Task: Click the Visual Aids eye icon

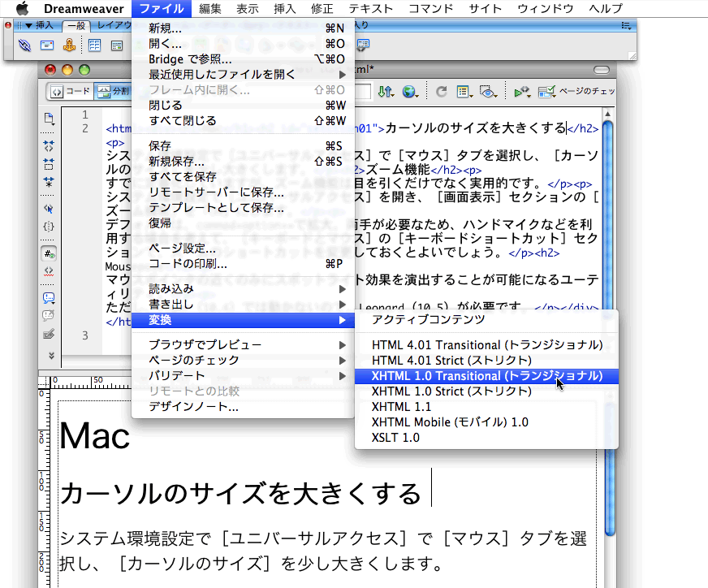Action: (x=488, y=92)
